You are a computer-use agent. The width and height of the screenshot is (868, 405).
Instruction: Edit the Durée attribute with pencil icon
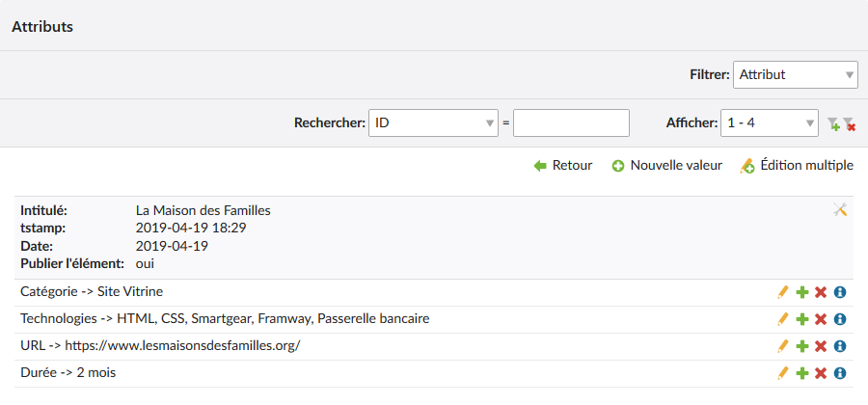[x=782, y=373]
